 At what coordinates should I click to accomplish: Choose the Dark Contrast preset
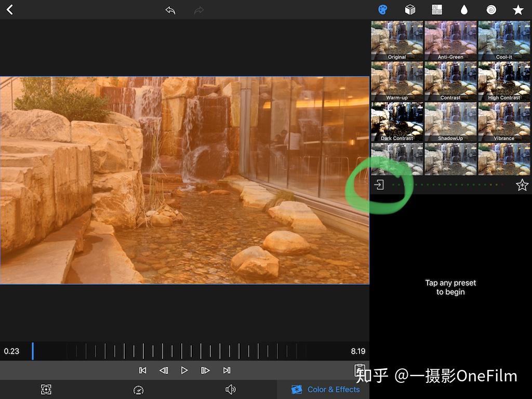pyautogui.click(x=397, y=122)
